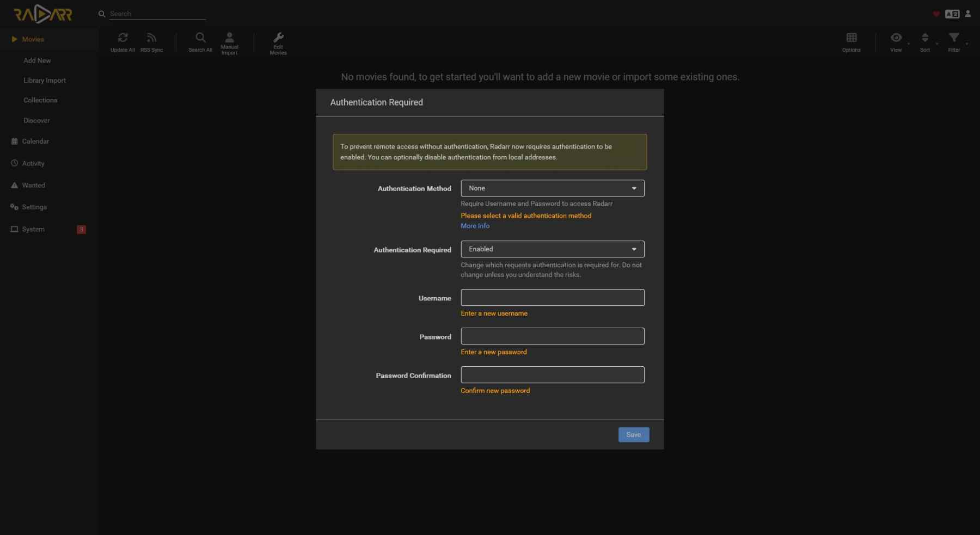Image resolution: width=980 pixels, height=535 pixels.
Task: Select Add New in the sidebar
Action: pos(37,60)
